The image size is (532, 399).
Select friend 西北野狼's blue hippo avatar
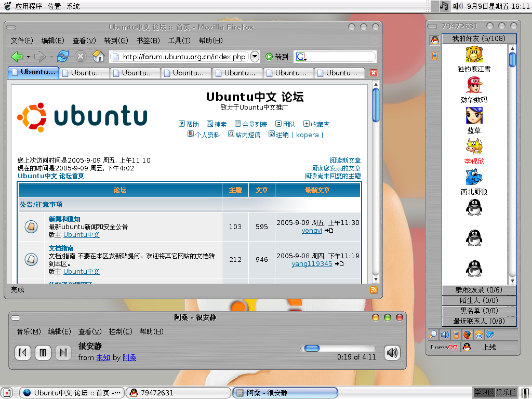pyautogui.click(x=474, y=177)
